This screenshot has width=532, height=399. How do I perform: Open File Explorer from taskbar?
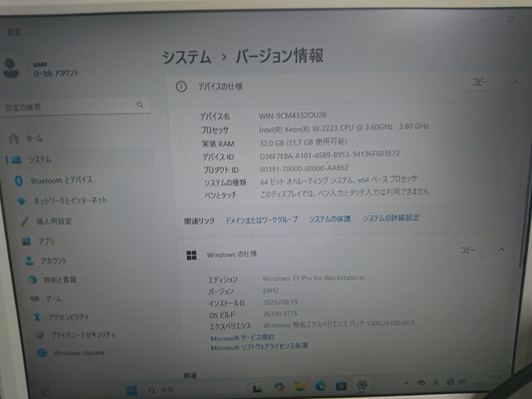pos(300,387)
